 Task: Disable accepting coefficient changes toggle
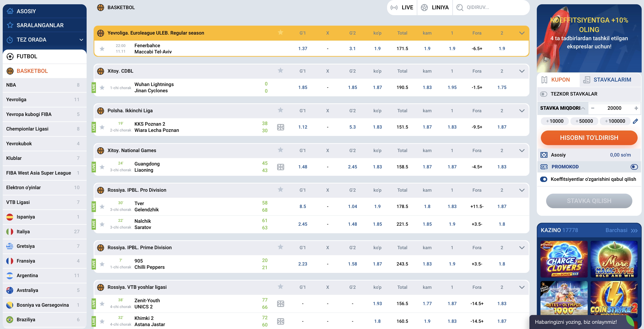coord(544,179)
